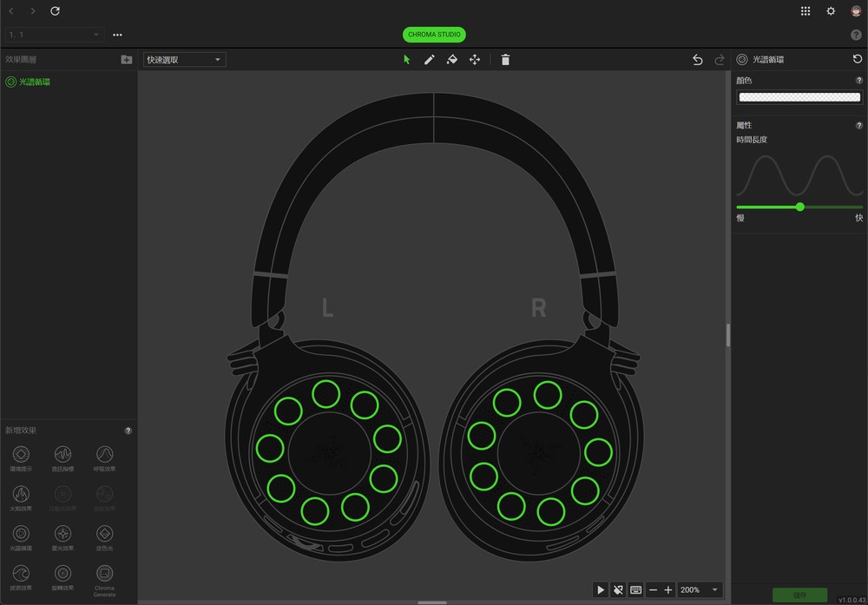The height and width of the screenshot is (605, 868).
Task: Click the 顏色 color spectrum bar
Action: point(800,97)
